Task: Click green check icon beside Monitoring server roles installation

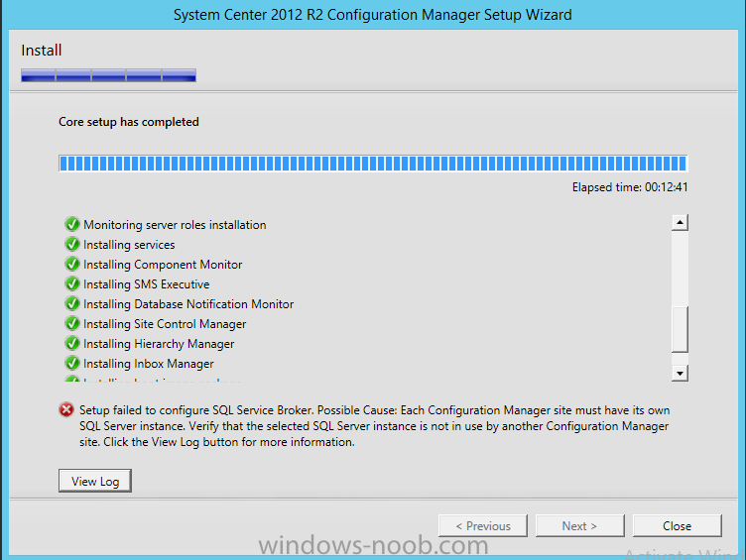Action: [x=71, y=225]
